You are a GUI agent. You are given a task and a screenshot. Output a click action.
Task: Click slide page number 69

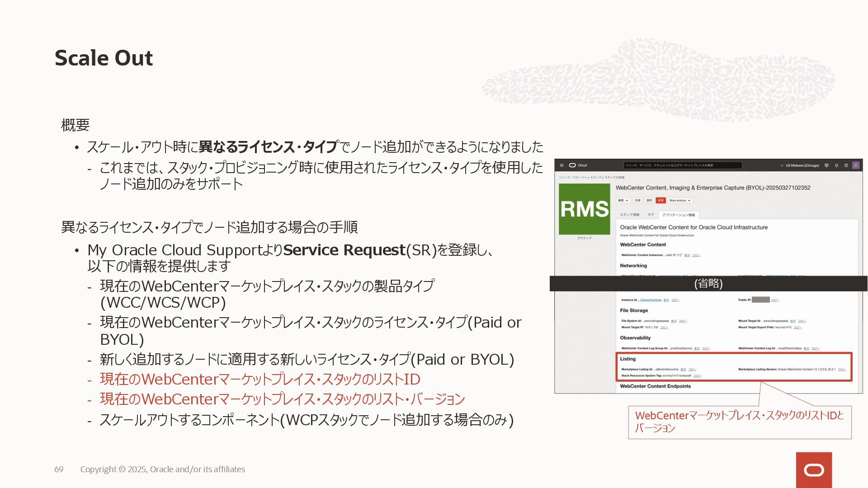pos(59,469)
